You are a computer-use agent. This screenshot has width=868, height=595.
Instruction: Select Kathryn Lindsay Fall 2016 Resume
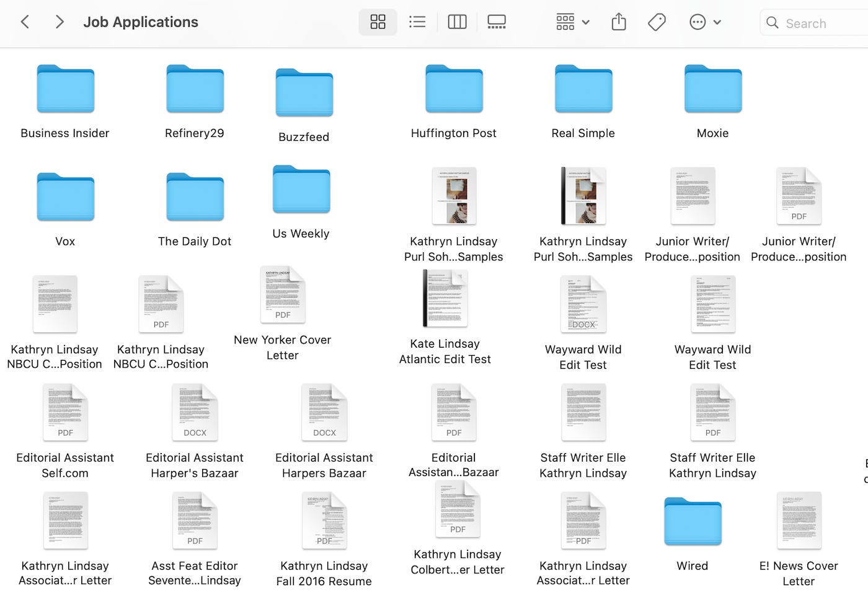point(324,521)
